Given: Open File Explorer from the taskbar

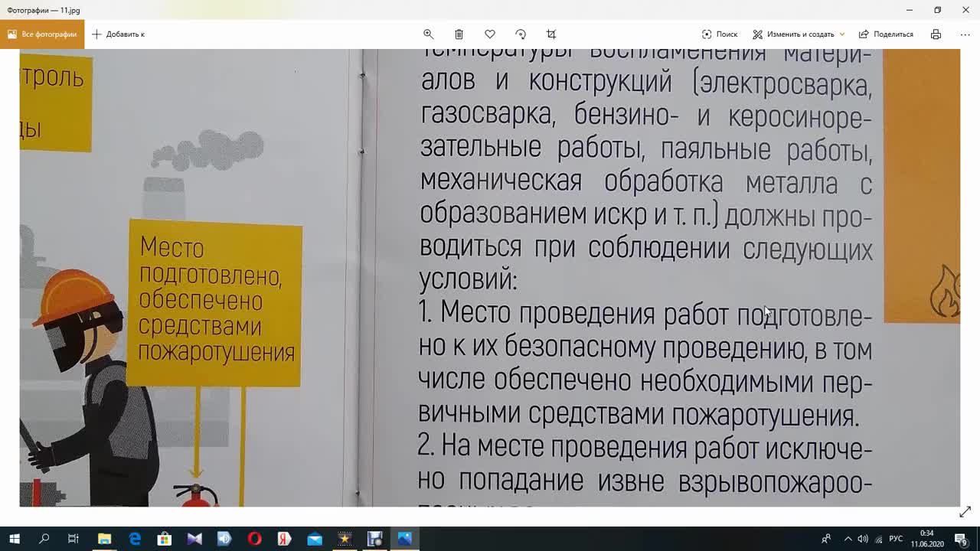Looking at the screenshot, I should (x=104, y=539).
